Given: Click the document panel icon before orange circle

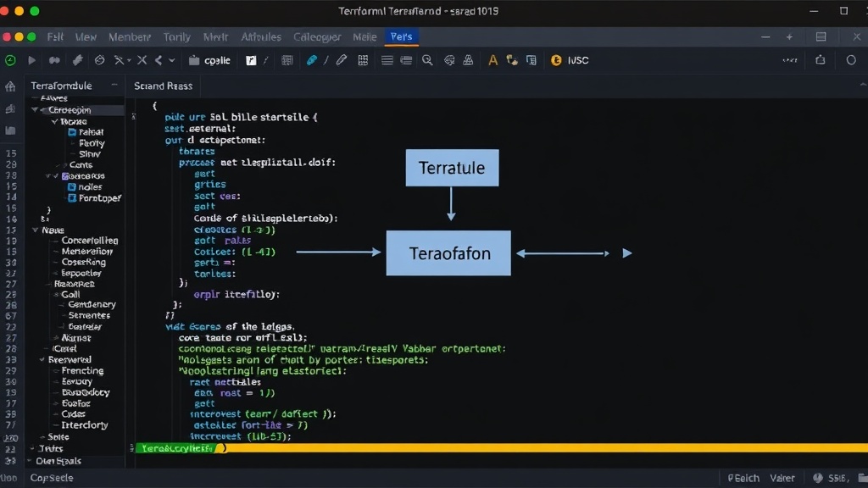Looking at the screenshot, I should (x=531, y=60).
